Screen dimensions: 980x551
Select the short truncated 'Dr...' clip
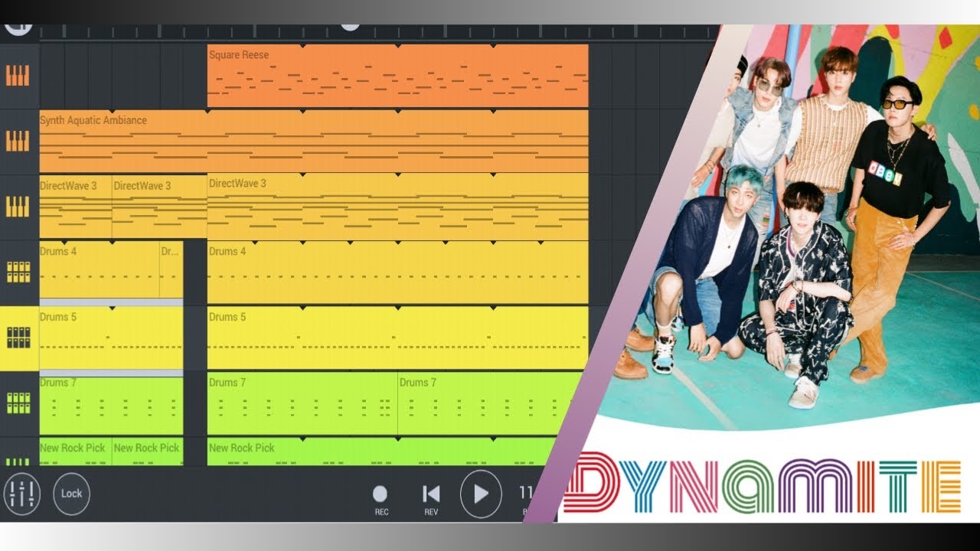point(171,269)
